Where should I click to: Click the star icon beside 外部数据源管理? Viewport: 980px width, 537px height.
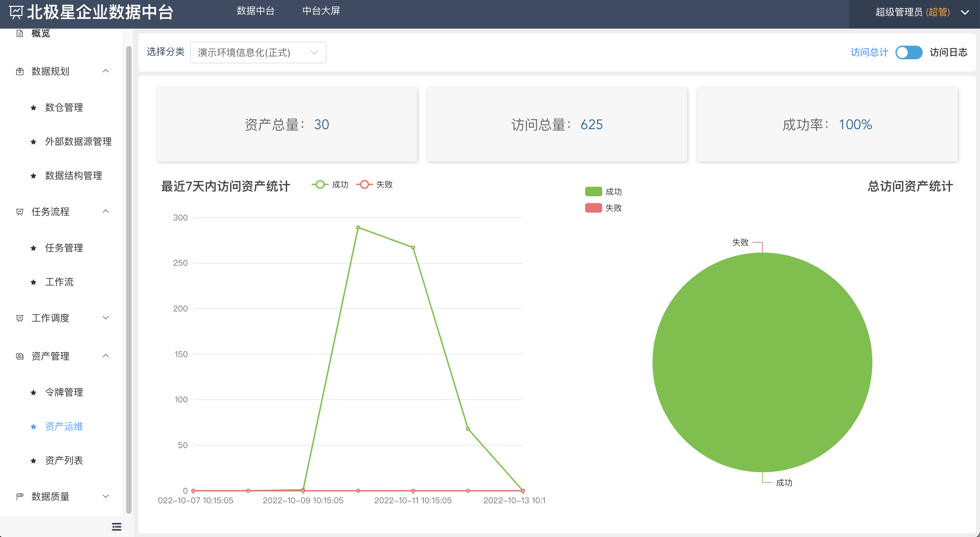point(33,142)
